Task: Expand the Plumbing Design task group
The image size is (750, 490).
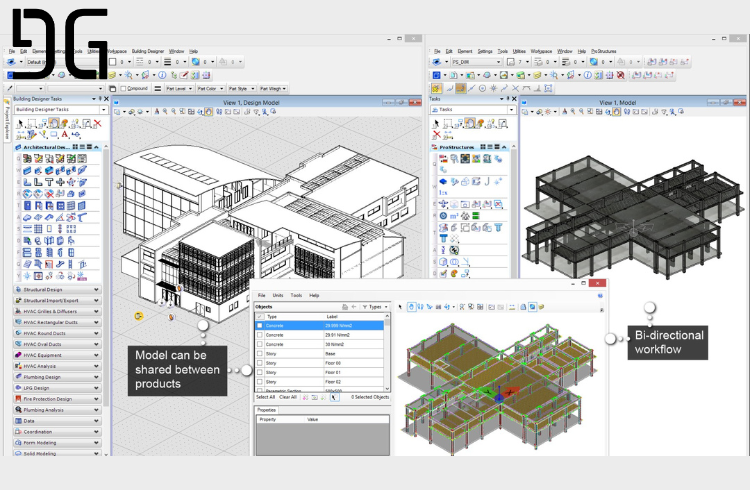Action: [57, 377]
